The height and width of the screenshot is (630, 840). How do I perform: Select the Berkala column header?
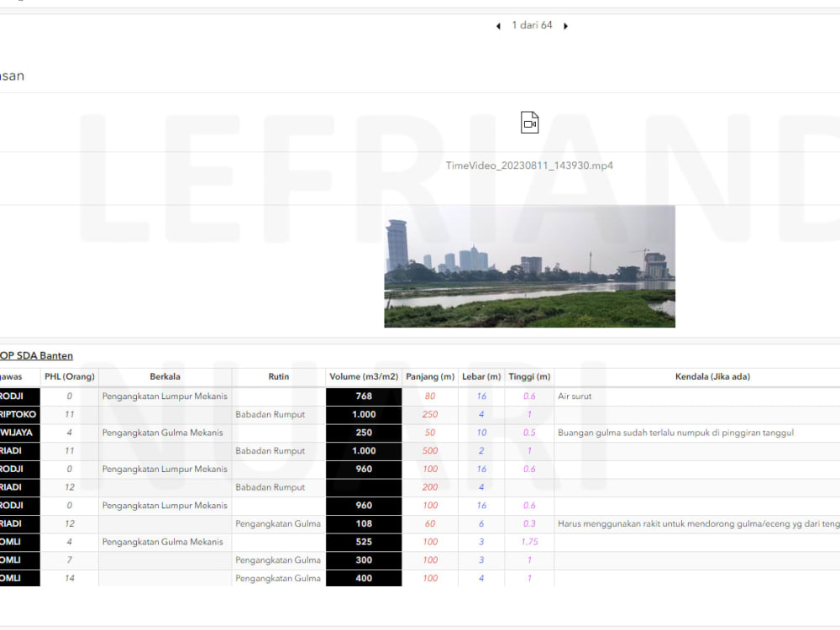(x=165, y=376)
